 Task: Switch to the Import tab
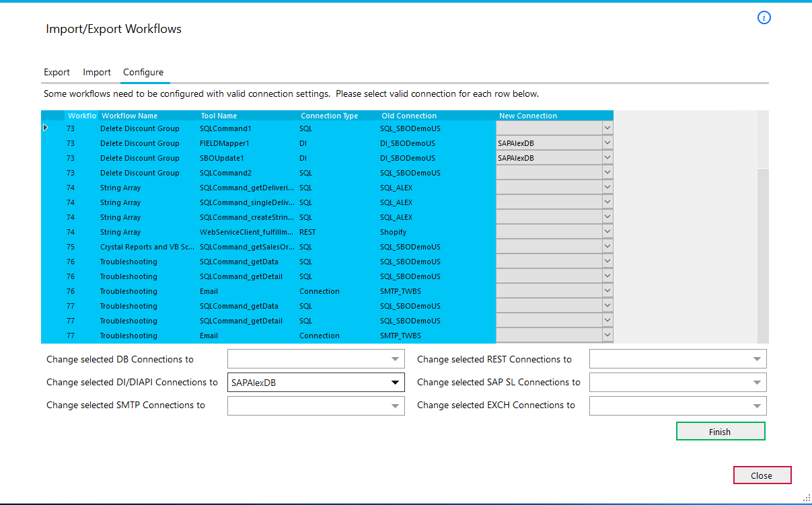coord(97,72)
